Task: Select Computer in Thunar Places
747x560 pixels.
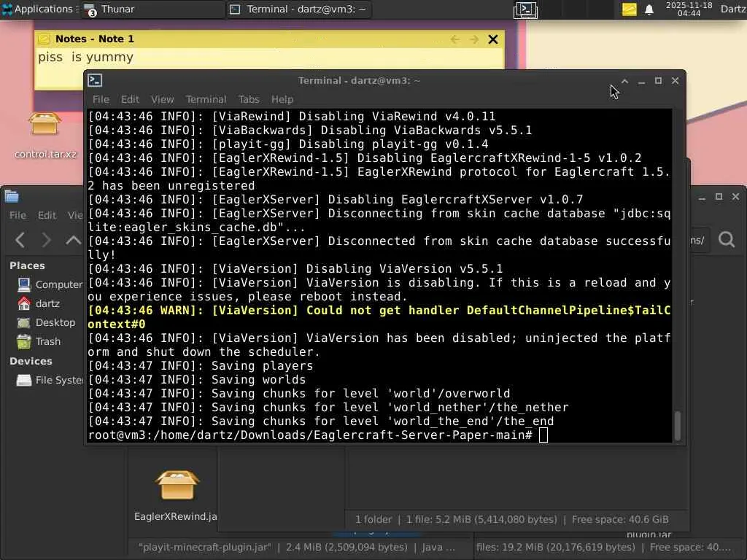Action: click(49, 284)
